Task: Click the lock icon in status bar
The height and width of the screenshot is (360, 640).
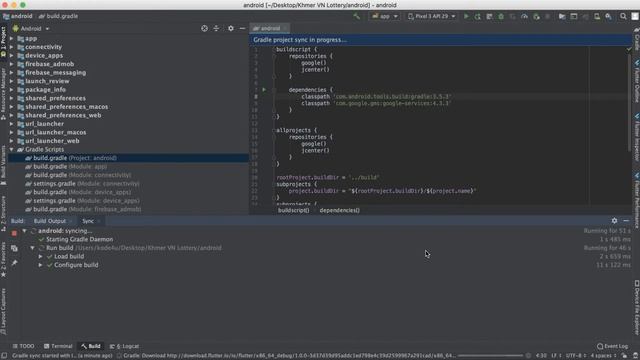Action: (x=624, y=356)
